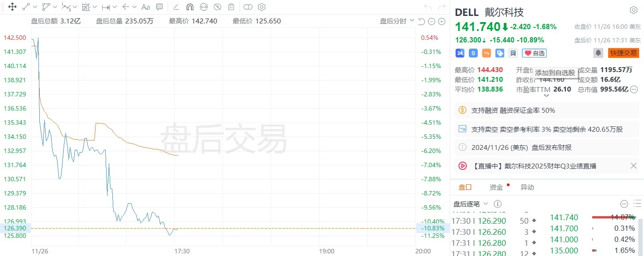
Task: Click the blue 24-hour trading badge
Action: pos(460,53)
